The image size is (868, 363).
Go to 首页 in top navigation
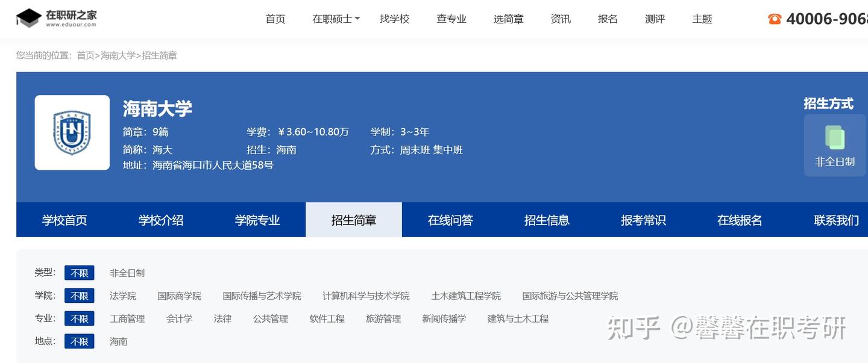tap(275, 19)
